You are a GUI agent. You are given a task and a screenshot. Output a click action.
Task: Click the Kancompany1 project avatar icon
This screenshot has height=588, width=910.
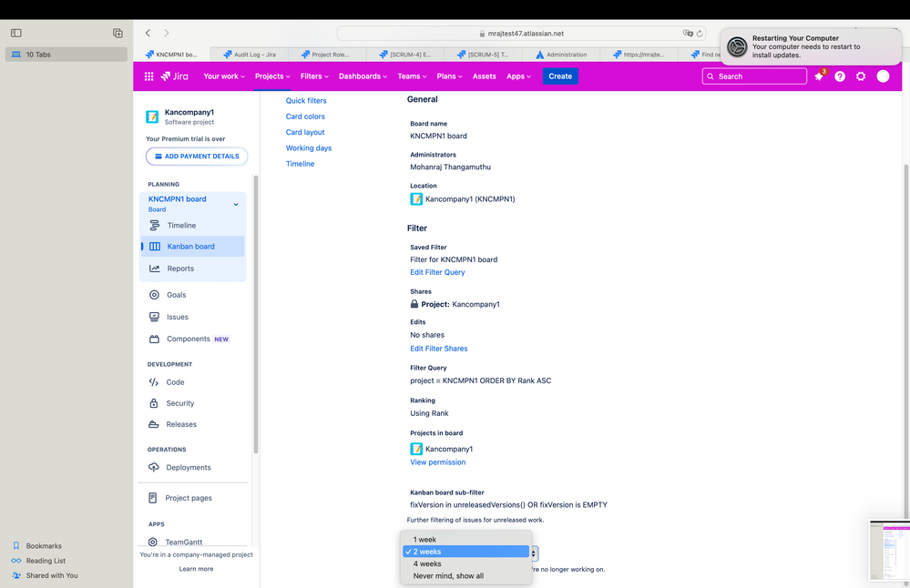coord(152,117)
